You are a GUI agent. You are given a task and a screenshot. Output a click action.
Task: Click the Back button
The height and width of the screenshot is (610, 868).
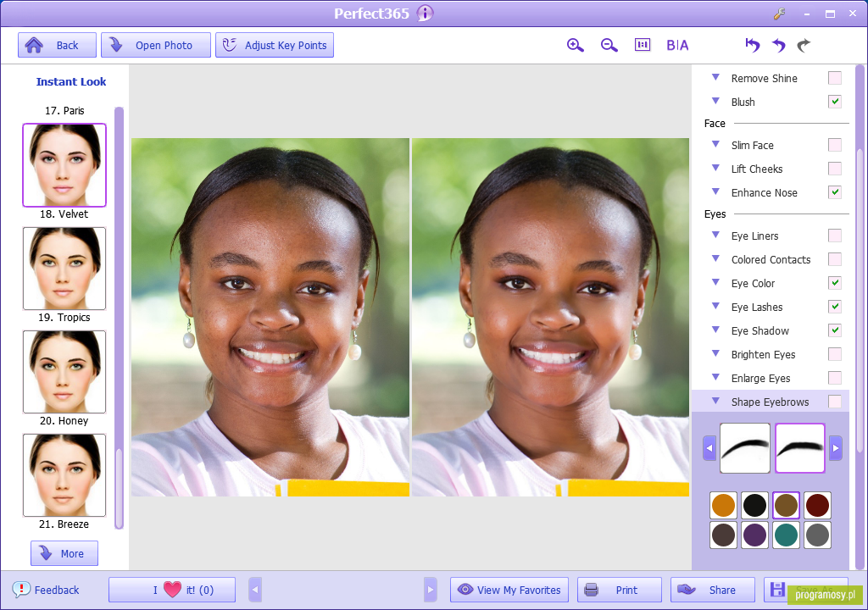click(57, 45)
